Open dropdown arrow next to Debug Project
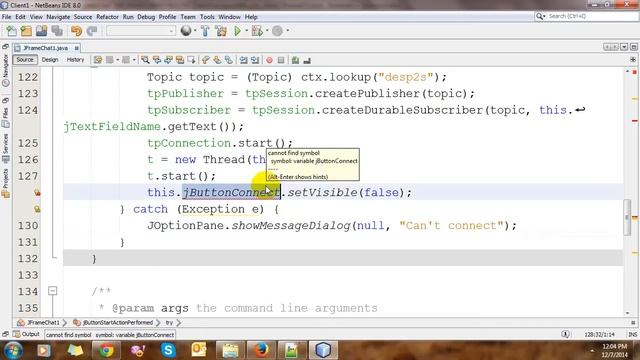This screenshot has width=640, height=360. (267, 31)
